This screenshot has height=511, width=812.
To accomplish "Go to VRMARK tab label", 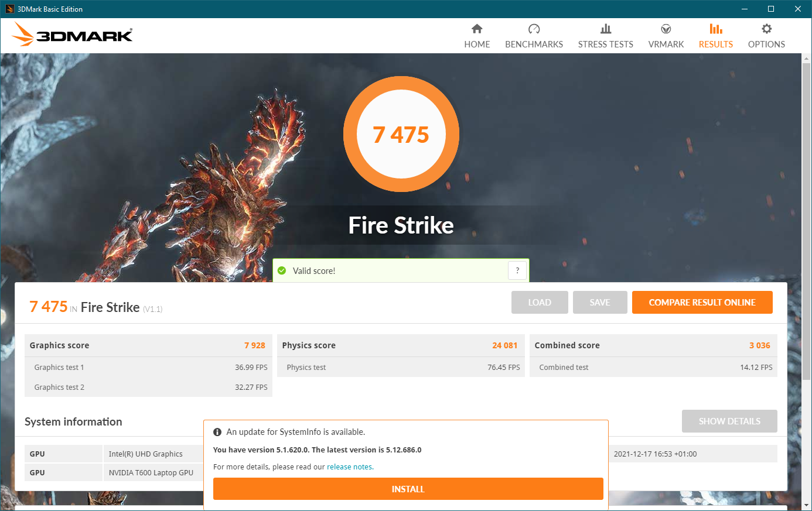I will (666, 44).
